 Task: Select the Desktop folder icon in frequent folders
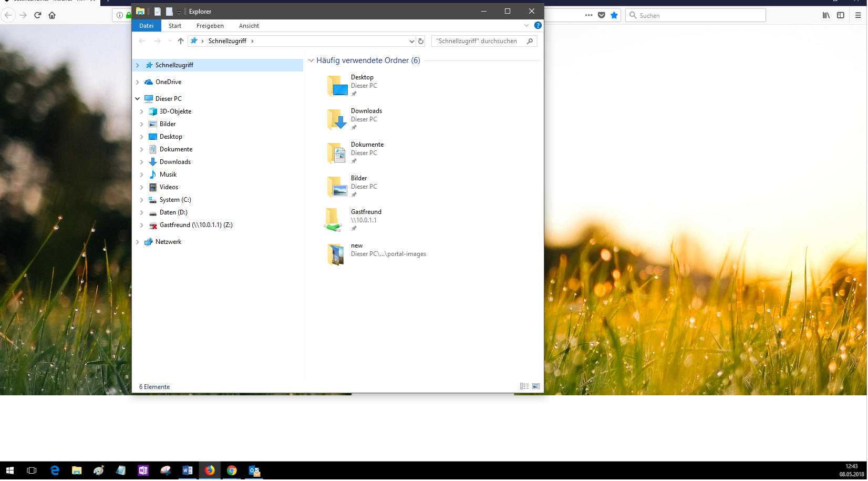pyautogui.click(x=337, y=86)
